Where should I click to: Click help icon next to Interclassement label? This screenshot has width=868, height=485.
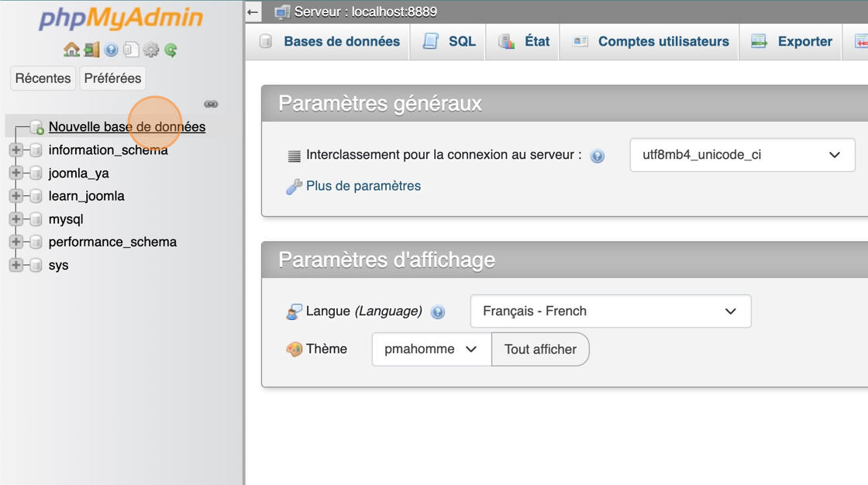tap(597, 157)
